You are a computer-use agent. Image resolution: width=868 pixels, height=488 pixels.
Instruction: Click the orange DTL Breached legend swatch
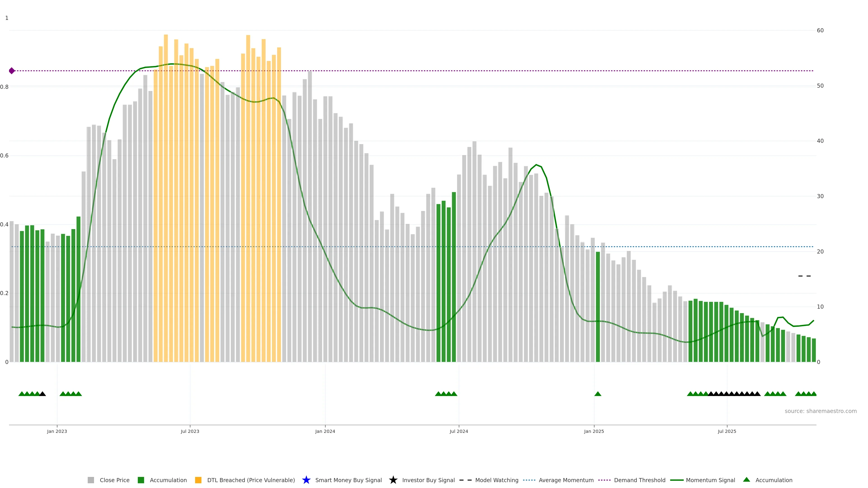[198, 480]
